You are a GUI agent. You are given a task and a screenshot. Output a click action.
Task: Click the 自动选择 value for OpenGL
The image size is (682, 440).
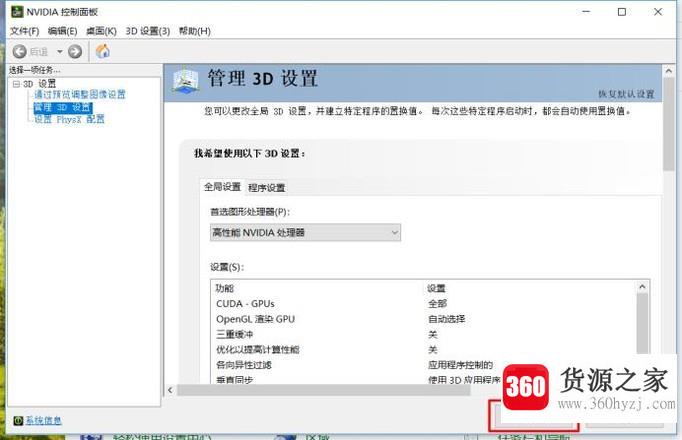[x=447, y=319]
